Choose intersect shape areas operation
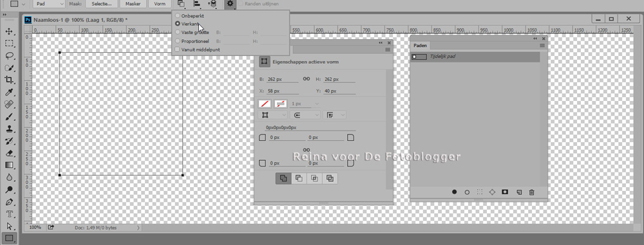This screenshot has width=644, height=245. [x=315, y=178]
